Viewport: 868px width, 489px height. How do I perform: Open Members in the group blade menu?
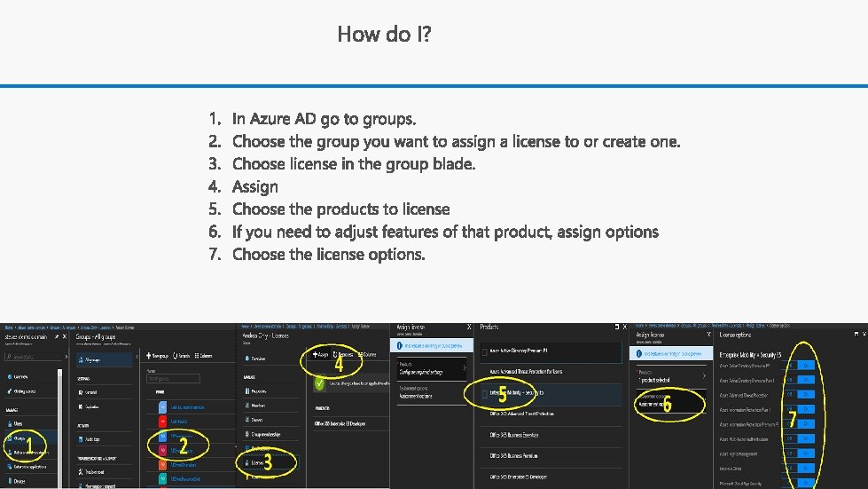point(254,406)
